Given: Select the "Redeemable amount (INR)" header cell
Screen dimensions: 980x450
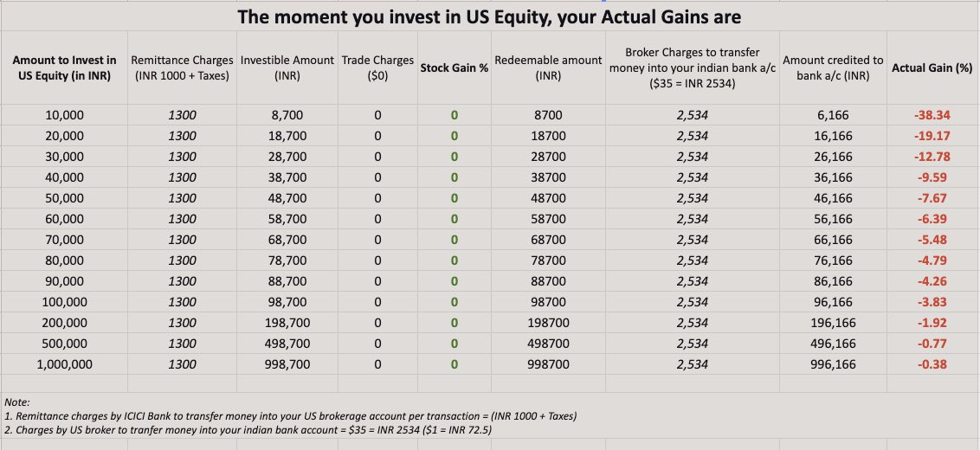Looking at the screenshot, I should 548,67.
